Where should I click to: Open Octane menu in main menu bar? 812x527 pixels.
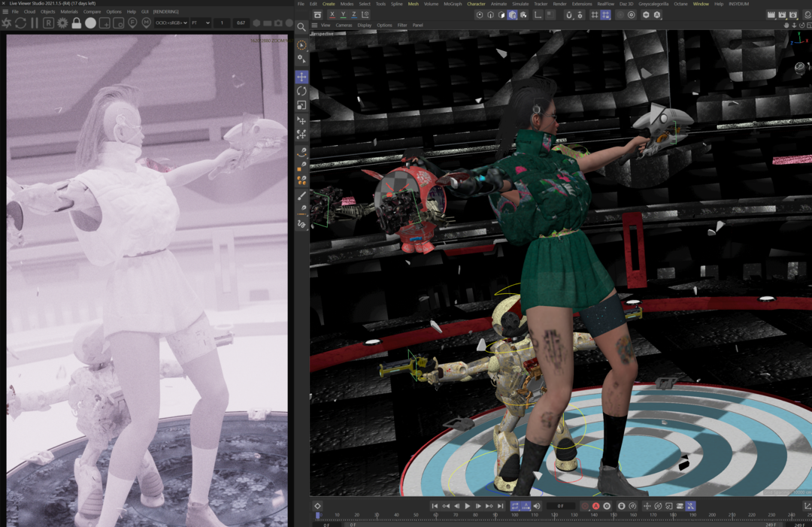(x=680, y=4)
